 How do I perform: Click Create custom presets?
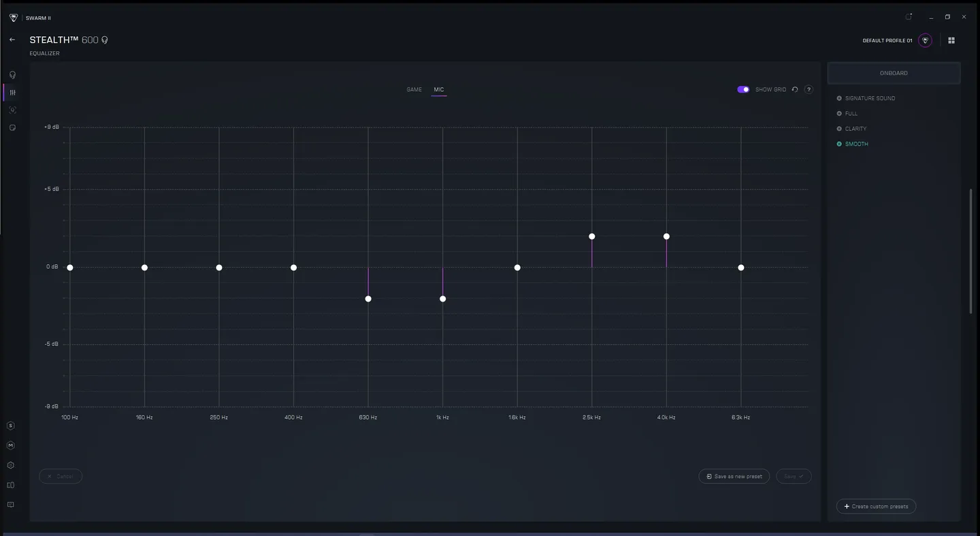coord(876,506)
